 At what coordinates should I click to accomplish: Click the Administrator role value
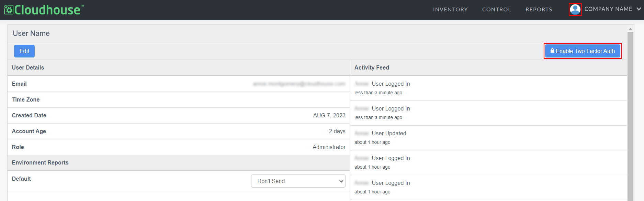click(x=329, y=147)
